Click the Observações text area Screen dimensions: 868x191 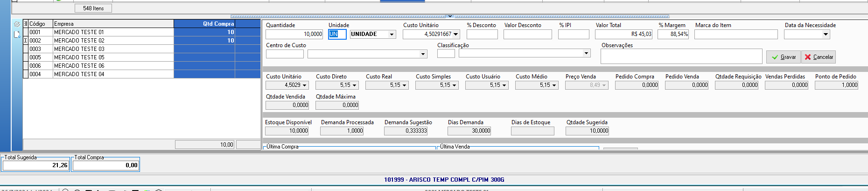coord(681,56)
